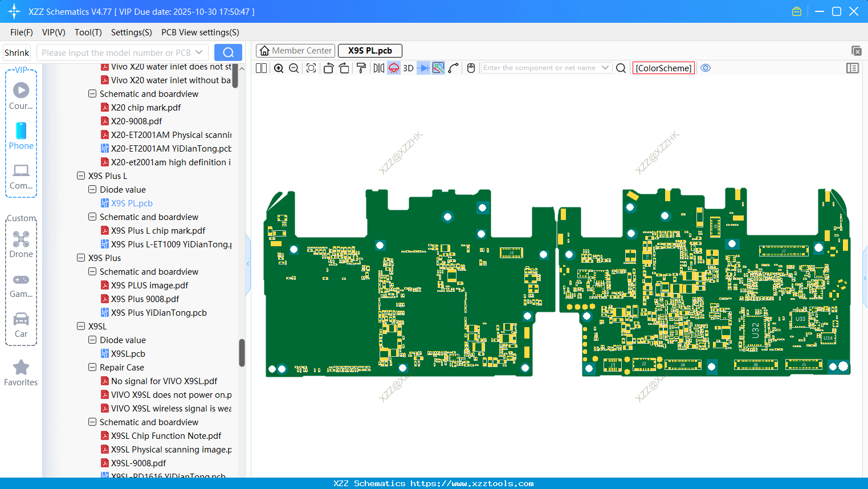Switch to 3D board view

pyautogui.click(x=408, y=68)
